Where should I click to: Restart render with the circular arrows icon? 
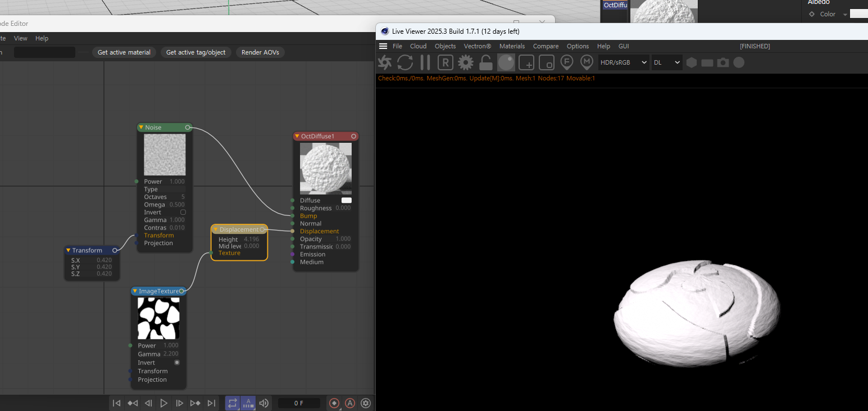point(405,62)
